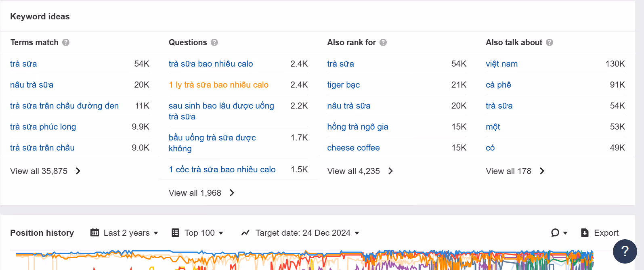Click chevron arrow after View all 178
The width and height of the screenshot is (644, 270).
pos(542,171)
